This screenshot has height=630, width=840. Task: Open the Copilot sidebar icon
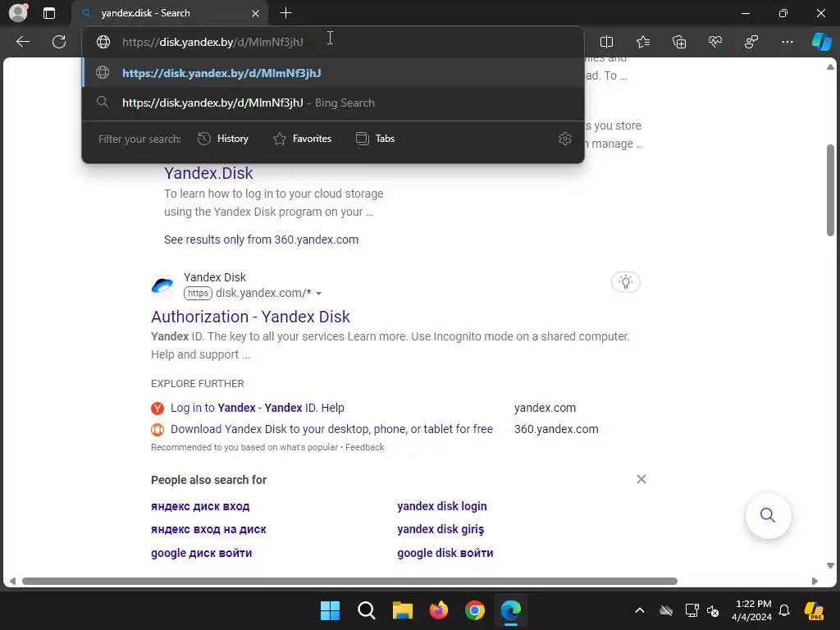tap(821, 42)
